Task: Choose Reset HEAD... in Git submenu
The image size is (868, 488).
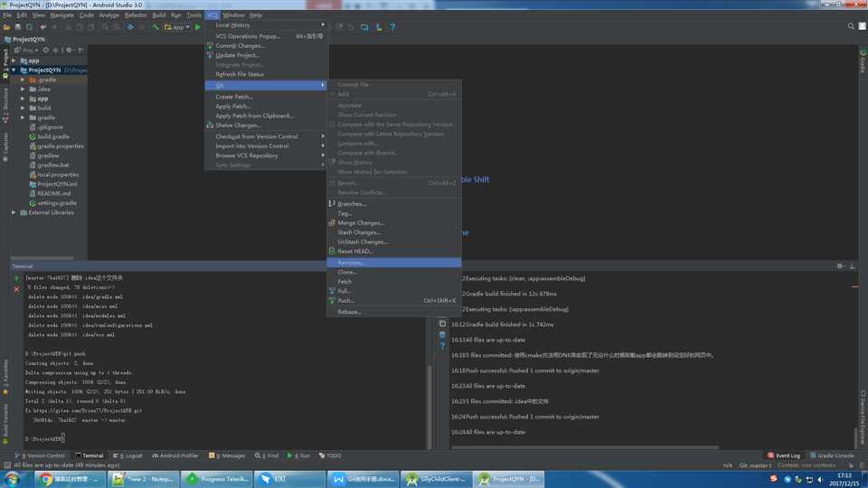Action: (x=393, y=251)
